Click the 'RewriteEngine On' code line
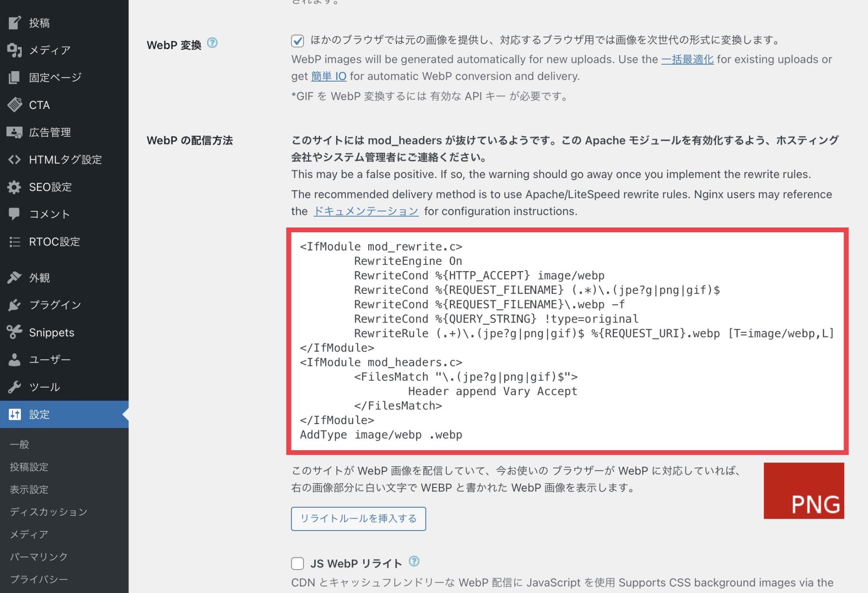Image resolution: width=868 pixels, height=593 pixels. click(408, 261)
